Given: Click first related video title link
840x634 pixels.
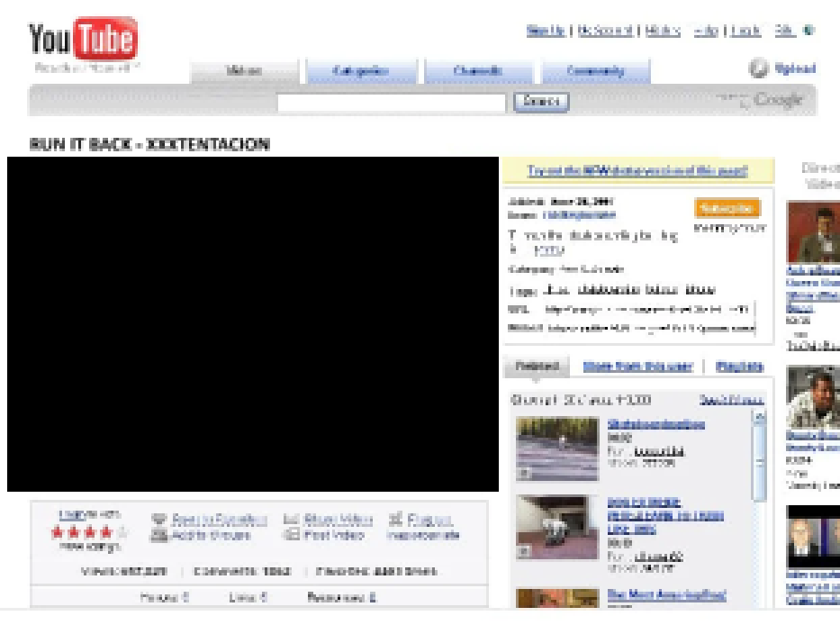Looking at the screenshot, I should [x=656, y=424].
